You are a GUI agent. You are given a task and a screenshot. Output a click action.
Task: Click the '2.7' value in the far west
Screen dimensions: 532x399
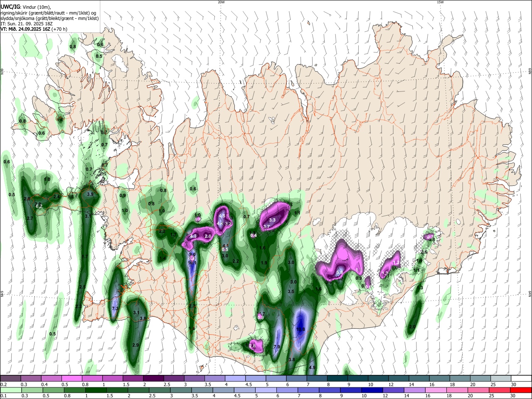click(30, 218)
